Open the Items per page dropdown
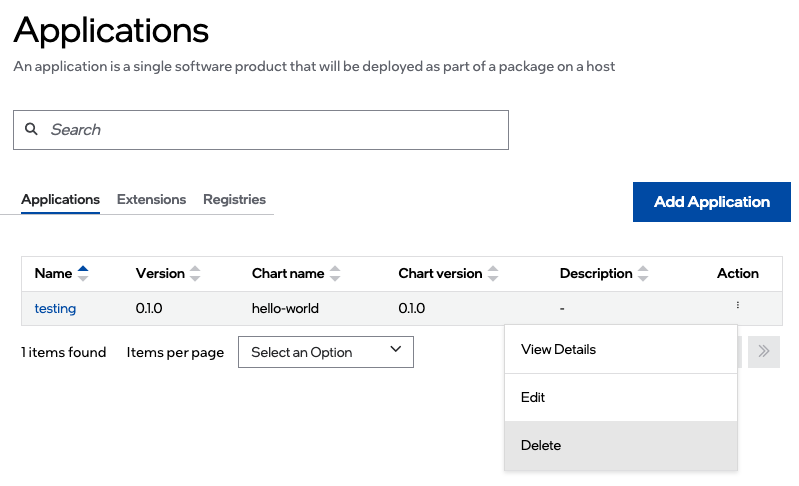 [x=325, y=351]
